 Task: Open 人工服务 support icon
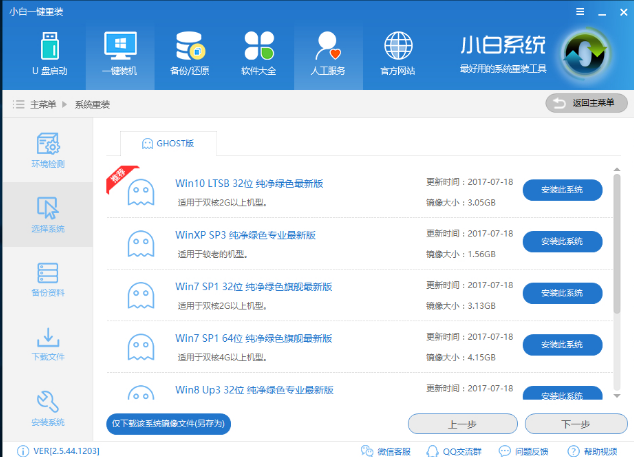pyautogui.click(x=328, y=54)
